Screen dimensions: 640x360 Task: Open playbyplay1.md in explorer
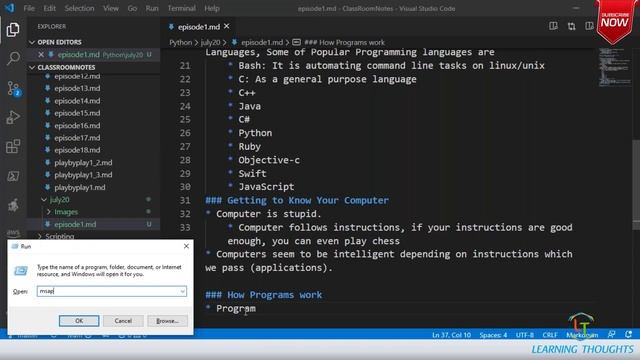80,187
